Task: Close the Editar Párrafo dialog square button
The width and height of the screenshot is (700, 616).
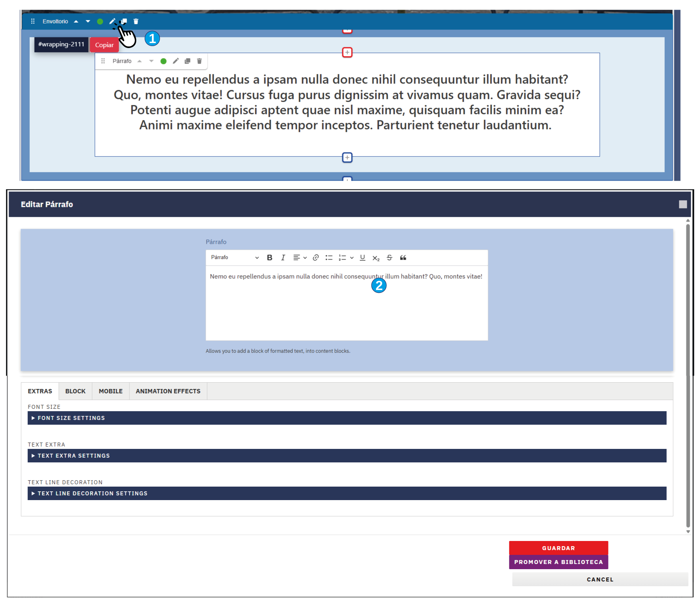Action: [683, 204]
